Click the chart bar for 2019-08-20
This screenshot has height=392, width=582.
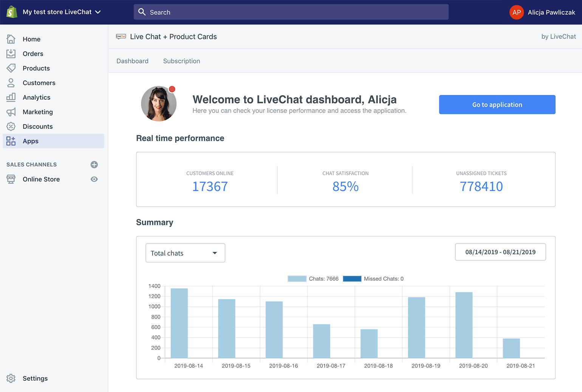[x=464, y=325]
